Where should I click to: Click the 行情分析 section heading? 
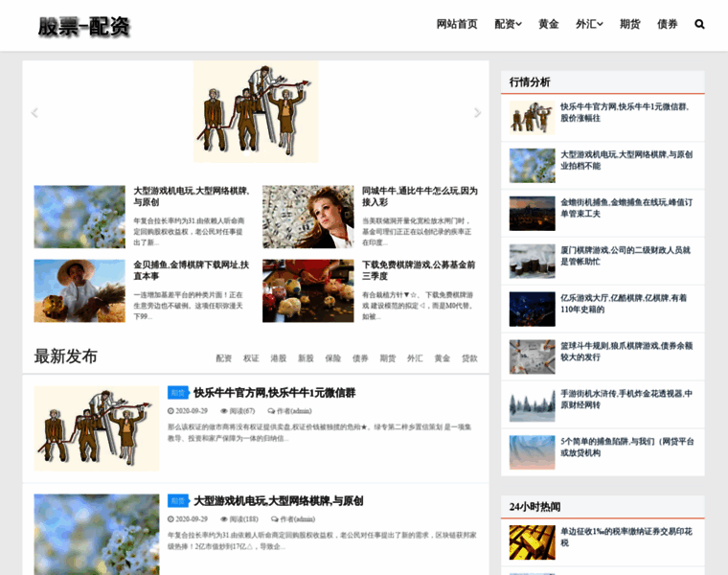click(530, 82)
